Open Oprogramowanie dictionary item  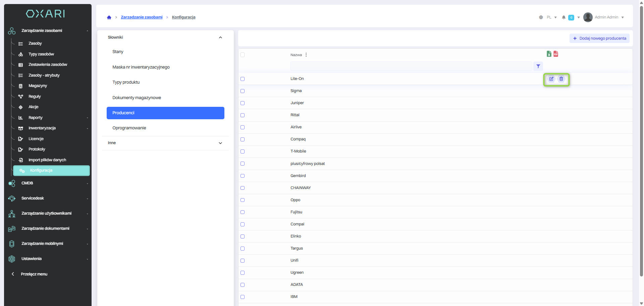pos(129,128)
